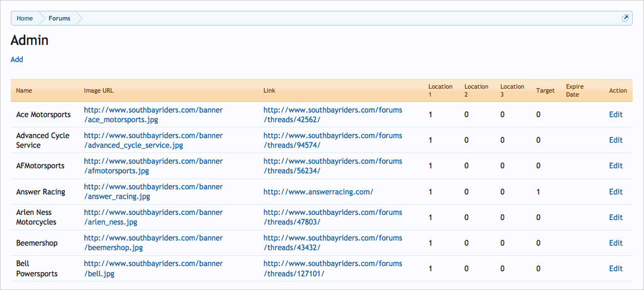Image resolution: width=644 pixels, height=290 pixels.
Task: Edit the AFMotorsports entry
Action: click(x=615, y=166)
